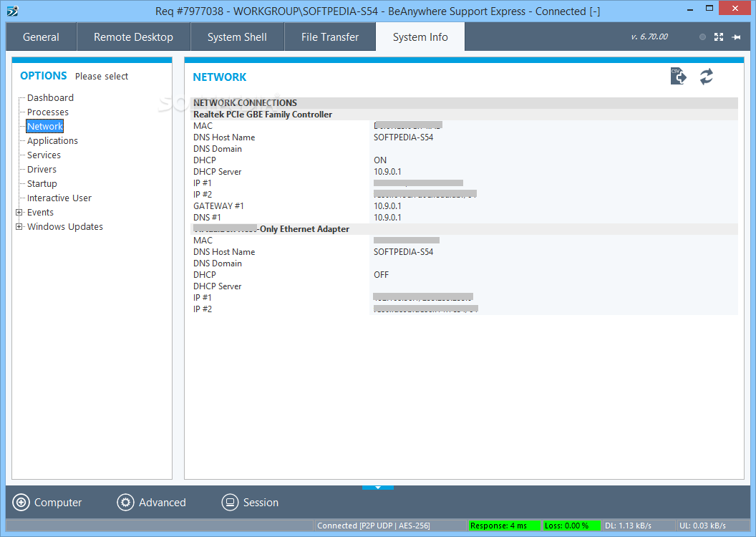Click DHCP value ON
The image size is (756, 537).
click(x=380, y=160)
